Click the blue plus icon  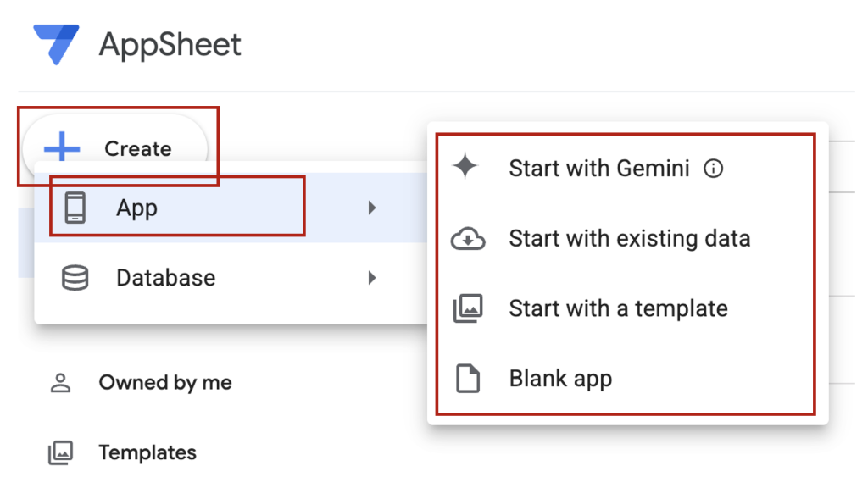62,148
